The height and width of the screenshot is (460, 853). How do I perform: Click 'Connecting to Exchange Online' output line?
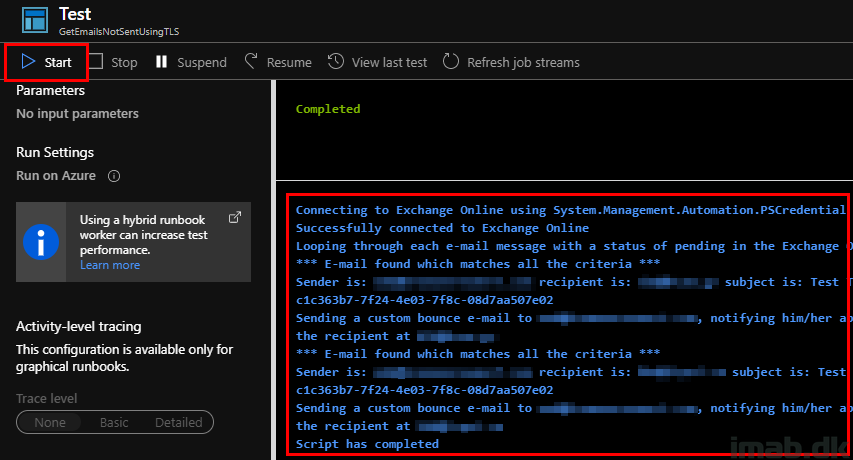571,210
